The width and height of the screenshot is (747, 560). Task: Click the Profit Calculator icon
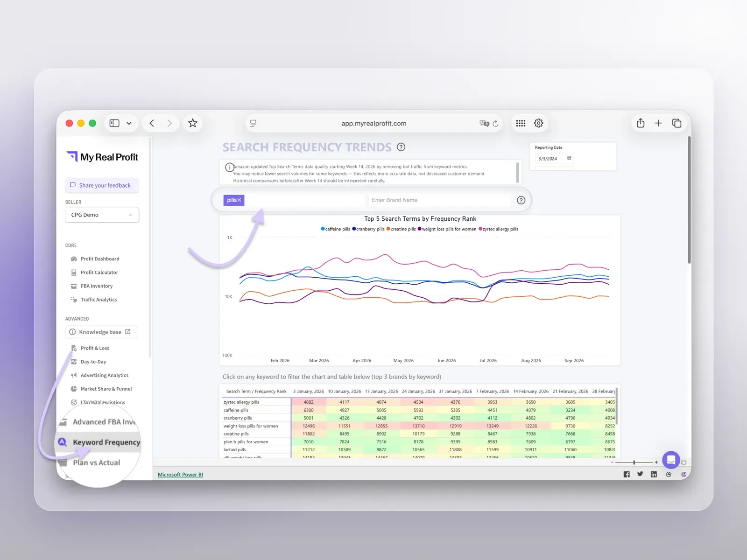coord(74,273)
